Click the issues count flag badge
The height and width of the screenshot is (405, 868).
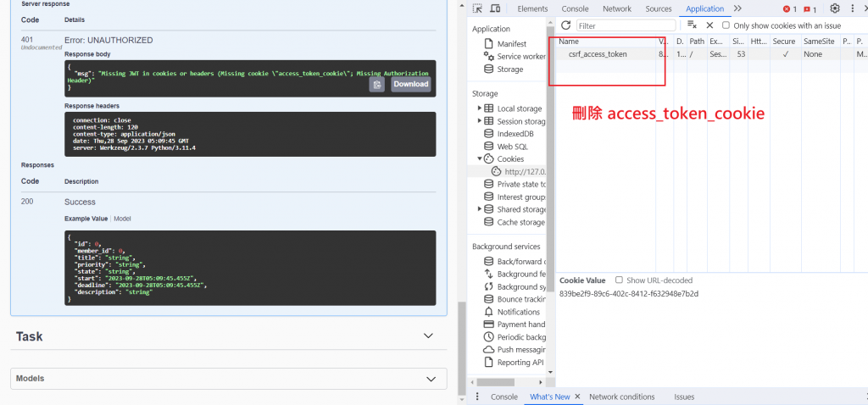coord(810,8)
